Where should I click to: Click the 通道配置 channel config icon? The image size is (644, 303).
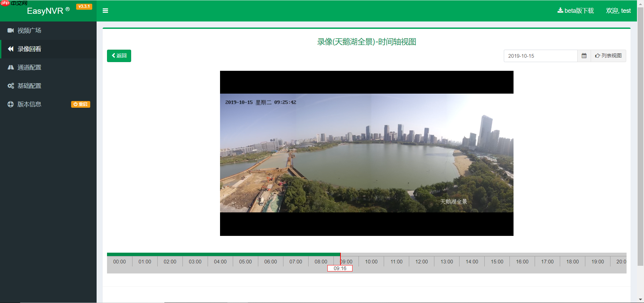(x=10, y=67)
